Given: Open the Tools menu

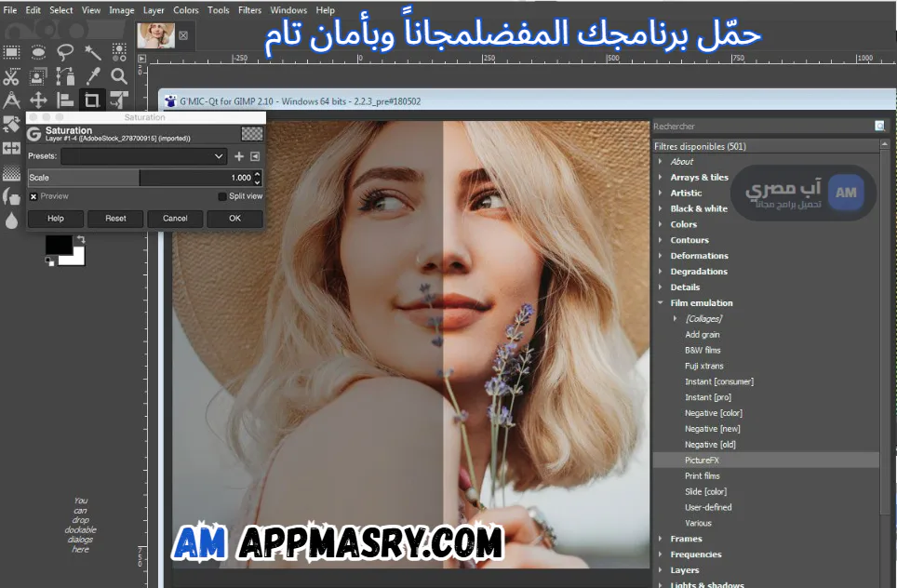Looking at the screenshot, I should [218, 10].
